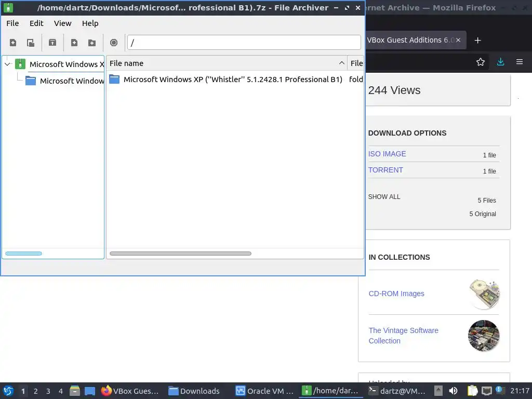Switch to workspace 3

pyautogui.click(x=48, y=391)
